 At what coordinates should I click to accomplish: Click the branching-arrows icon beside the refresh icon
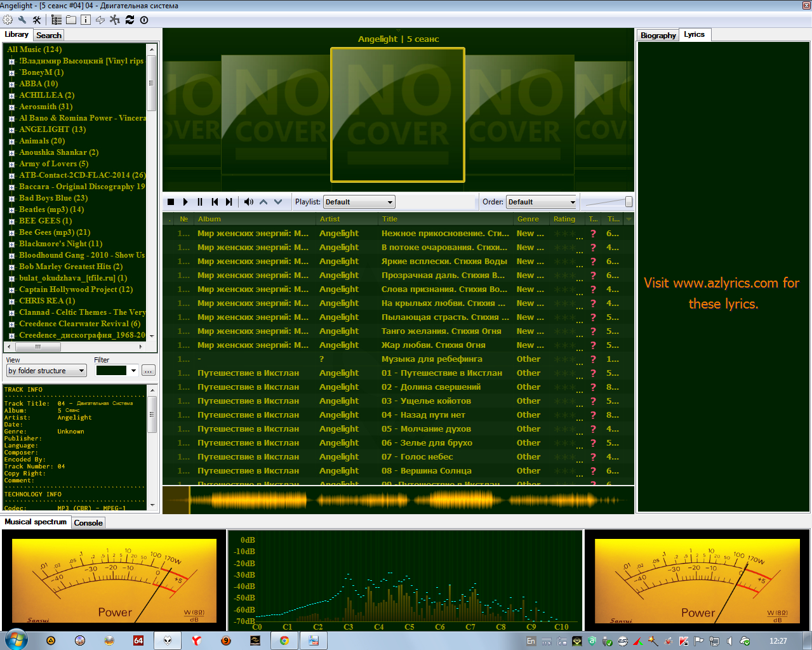point(115,20)
